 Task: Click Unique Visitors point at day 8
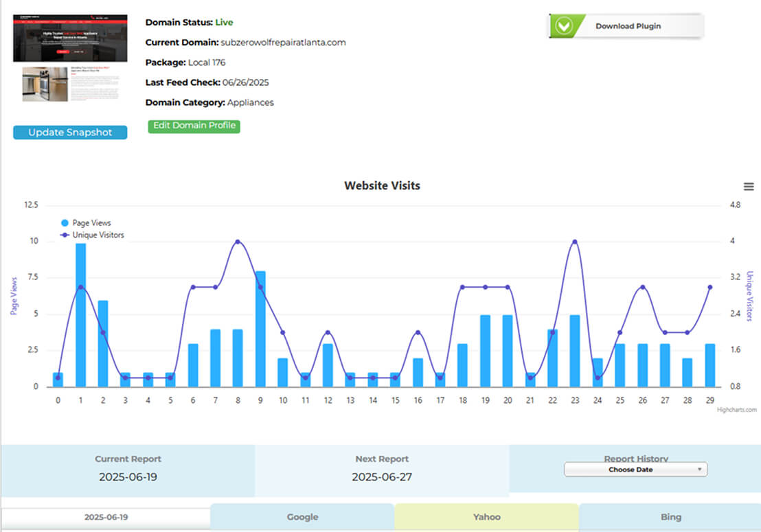click(238, 242)
